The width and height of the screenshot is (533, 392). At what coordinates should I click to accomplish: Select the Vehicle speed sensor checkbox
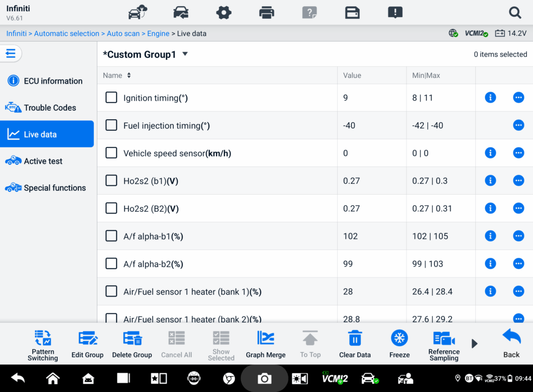pos(111,153)
